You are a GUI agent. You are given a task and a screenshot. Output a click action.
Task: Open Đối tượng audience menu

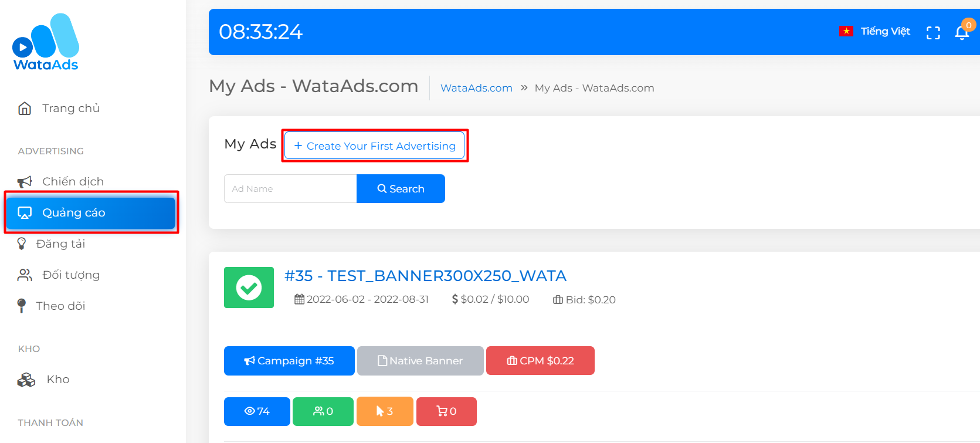(x=71, y=275)
